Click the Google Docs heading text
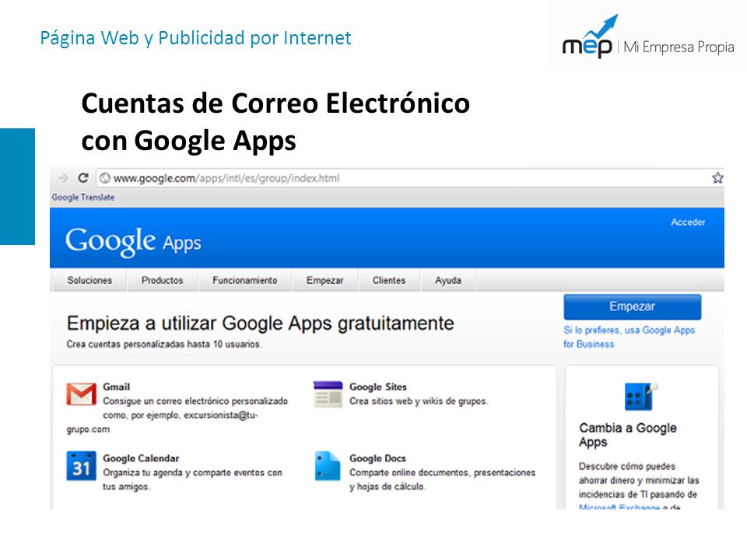 tap(378, 458)
